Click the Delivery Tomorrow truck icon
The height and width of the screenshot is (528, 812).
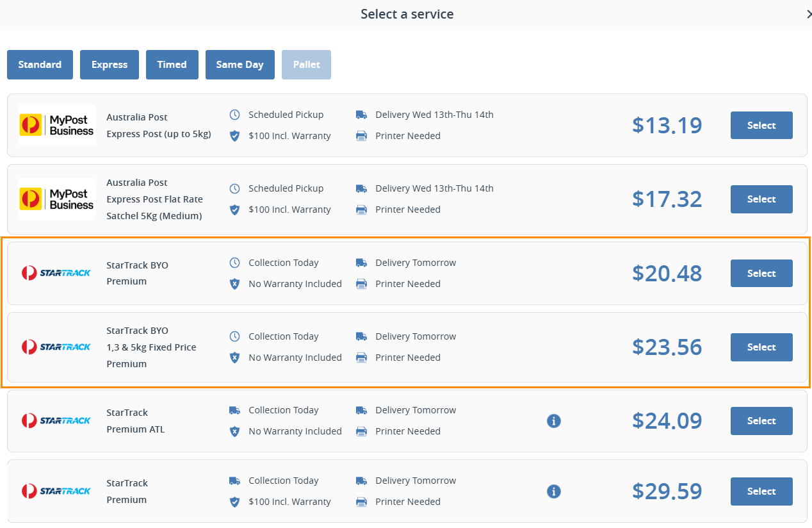(x=361, y=262)
